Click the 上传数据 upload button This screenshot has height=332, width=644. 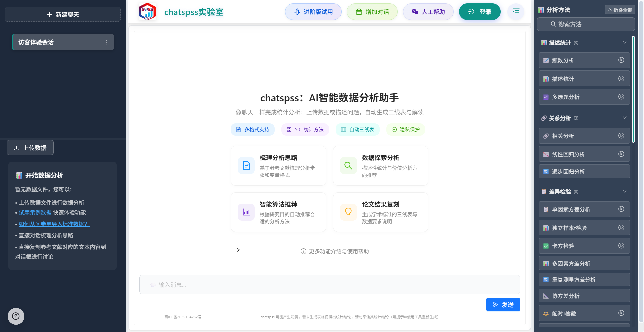pyautogui.click(x=30, y=148)
